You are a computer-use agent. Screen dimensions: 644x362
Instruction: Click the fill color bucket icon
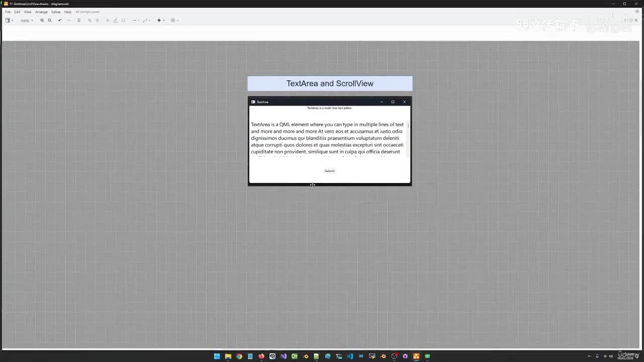tap(108, 21)
